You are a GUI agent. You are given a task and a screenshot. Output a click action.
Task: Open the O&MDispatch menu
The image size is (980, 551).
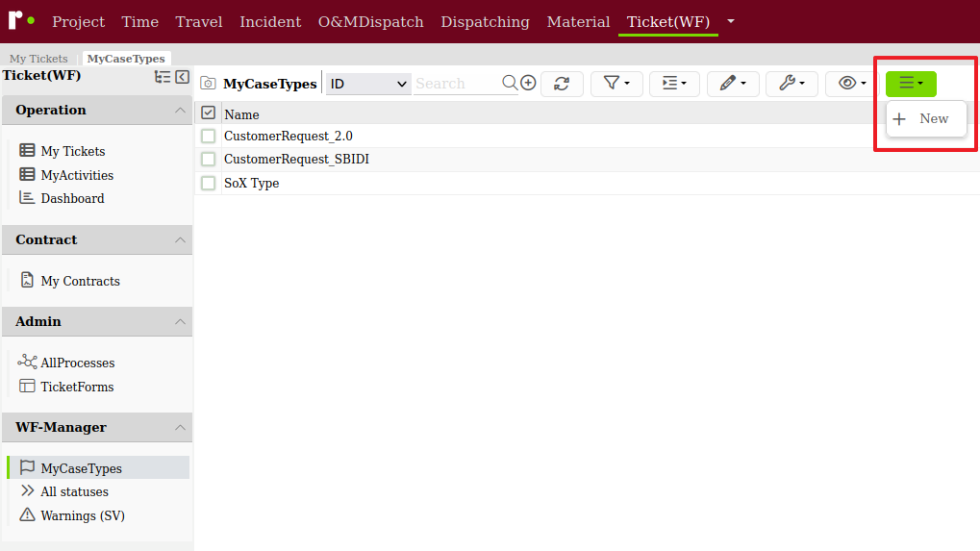pyautogui.click(x=370, y=22)
